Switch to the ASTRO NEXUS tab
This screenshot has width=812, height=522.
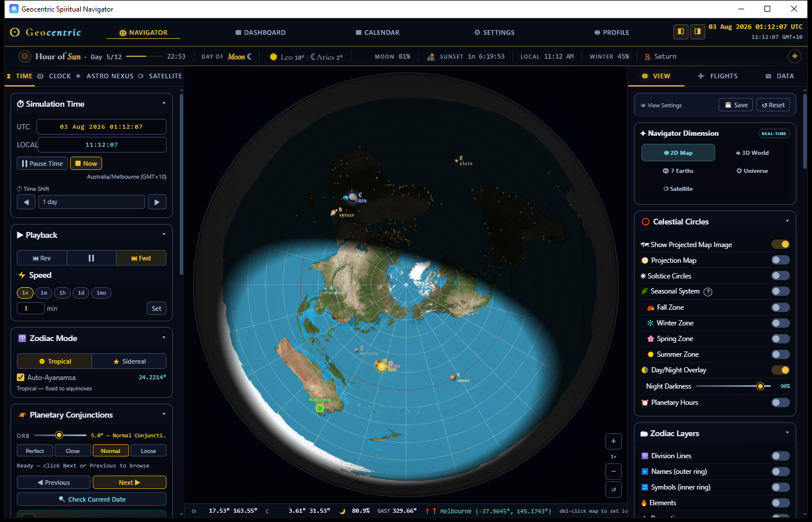105,76
